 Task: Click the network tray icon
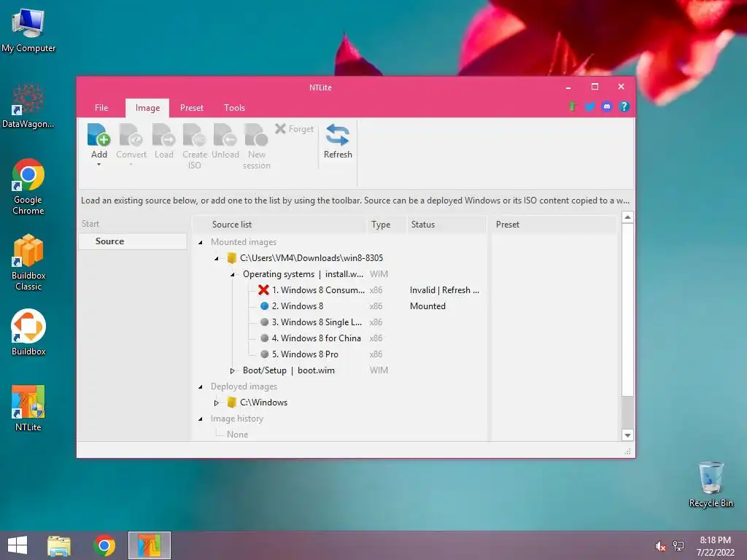point(678,546)
